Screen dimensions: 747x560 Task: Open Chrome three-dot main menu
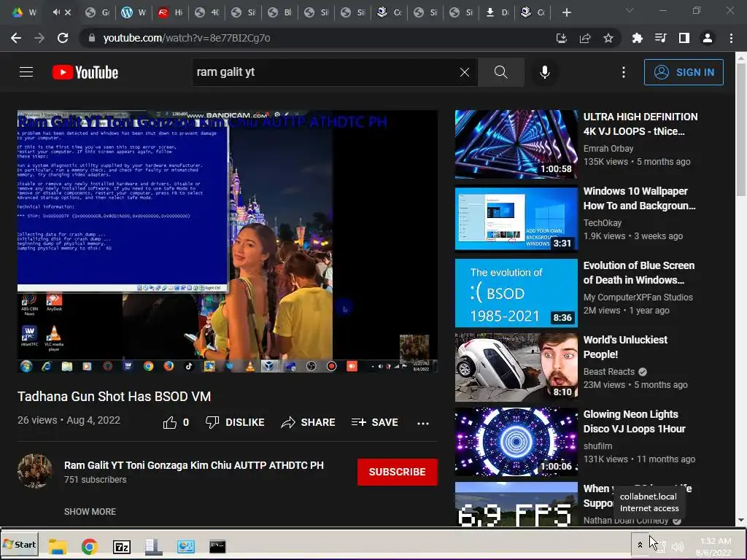coord(731,38)
